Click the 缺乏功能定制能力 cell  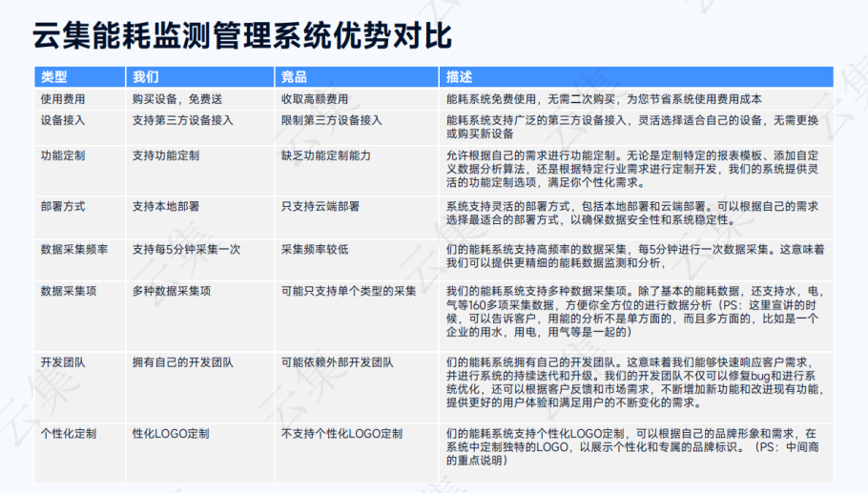[325, 154]
